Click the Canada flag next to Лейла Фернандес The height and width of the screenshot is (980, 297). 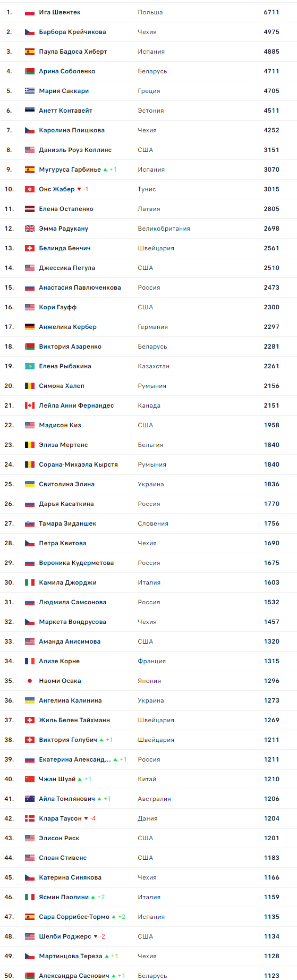coord(30,405)
